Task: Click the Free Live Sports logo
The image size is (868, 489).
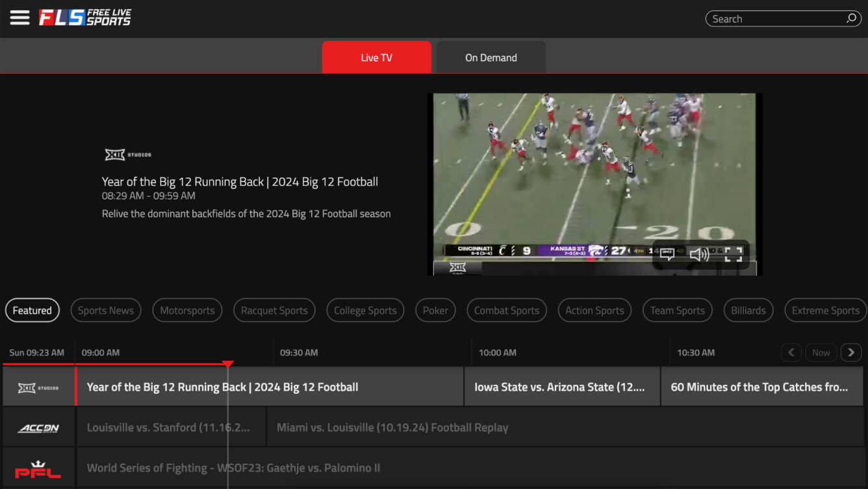Action: (86, 18)
